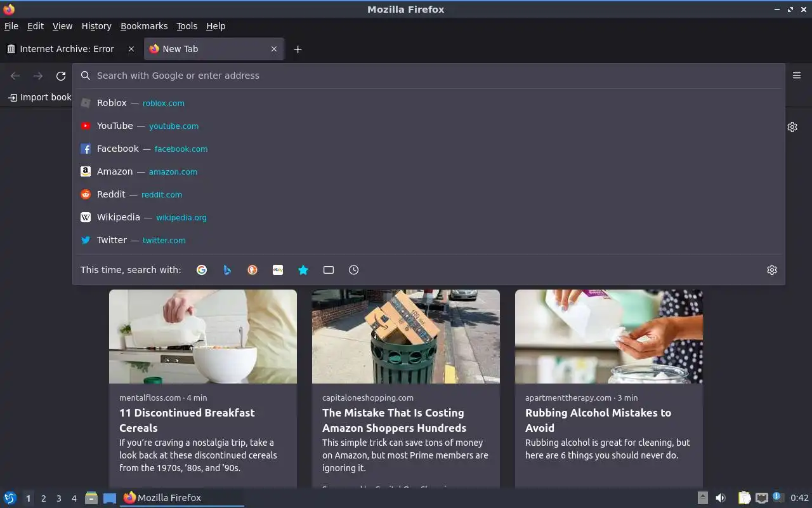Viewport: 812px width, 508px height.
Task: Search this time with Google icon
Action: click(202, 270)
